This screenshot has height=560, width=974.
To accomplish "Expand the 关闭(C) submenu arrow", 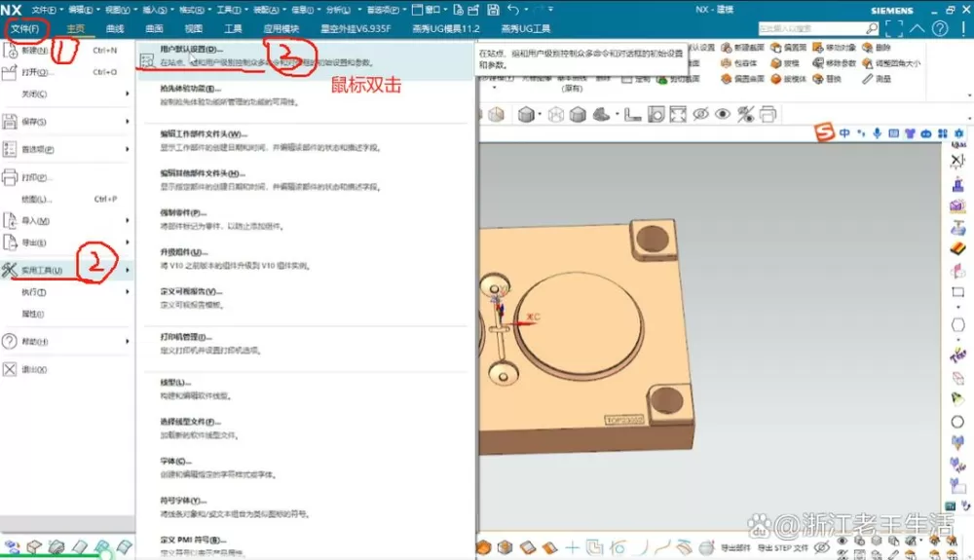I will click(128, 93).
